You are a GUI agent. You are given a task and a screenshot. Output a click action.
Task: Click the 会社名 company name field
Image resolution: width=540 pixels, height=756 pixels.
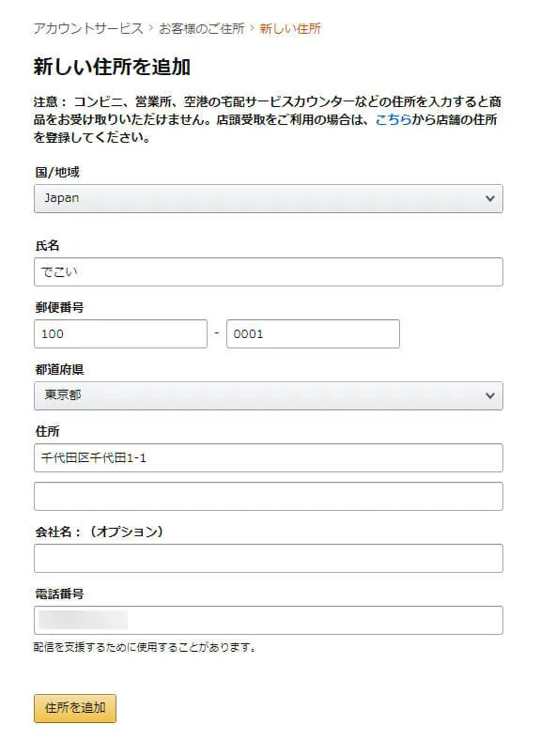click(269, 559)
